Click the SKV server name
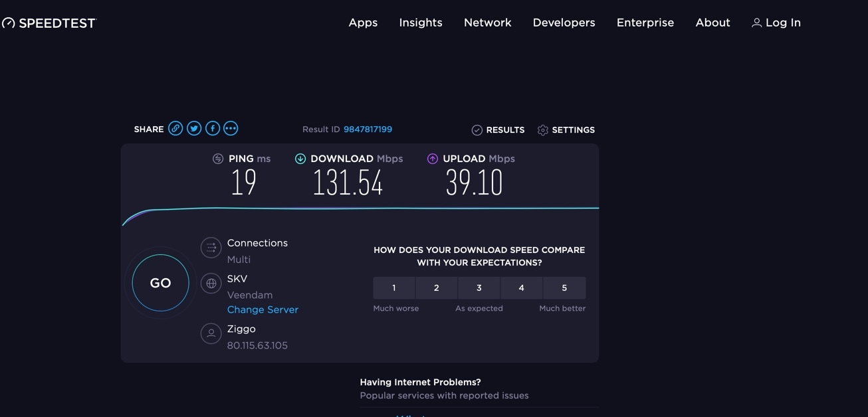868x417 pixels. [x=237, y=279]
